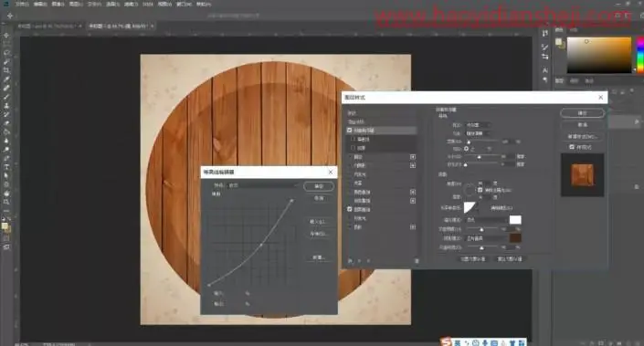
Task: Select the Crop tool
Action: point(6,70)
